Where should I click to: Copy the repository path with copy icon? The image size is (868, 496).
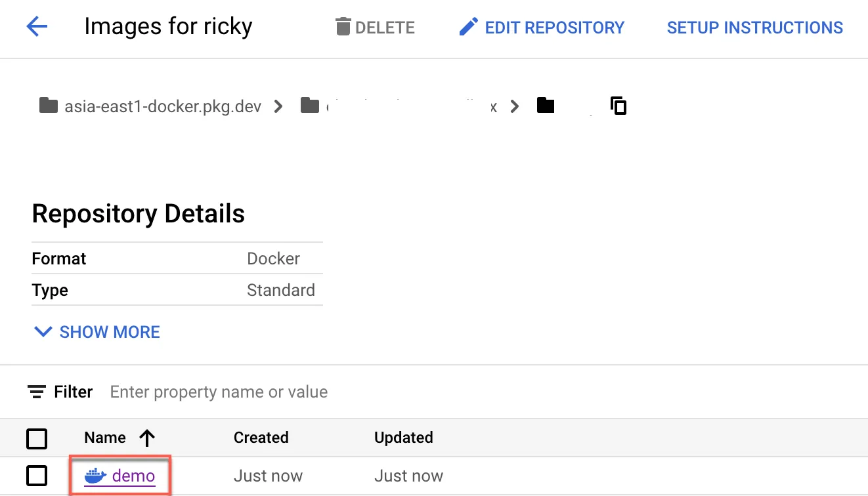(618, 106)
